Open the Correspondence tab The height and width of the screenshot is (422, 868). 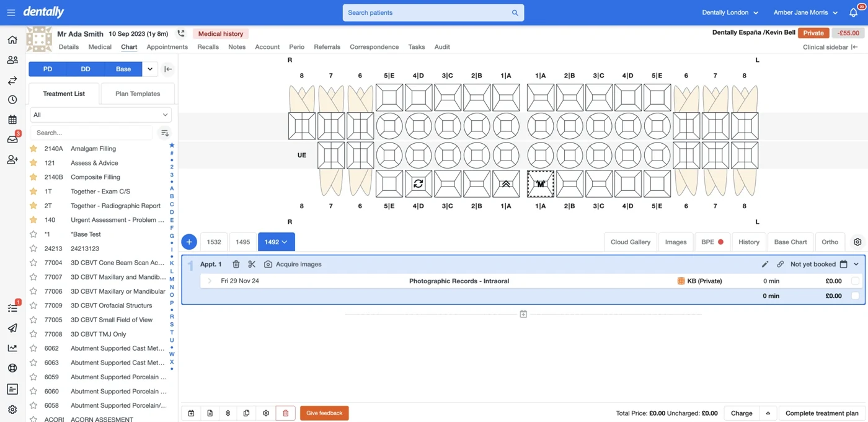tap(374, 47)
